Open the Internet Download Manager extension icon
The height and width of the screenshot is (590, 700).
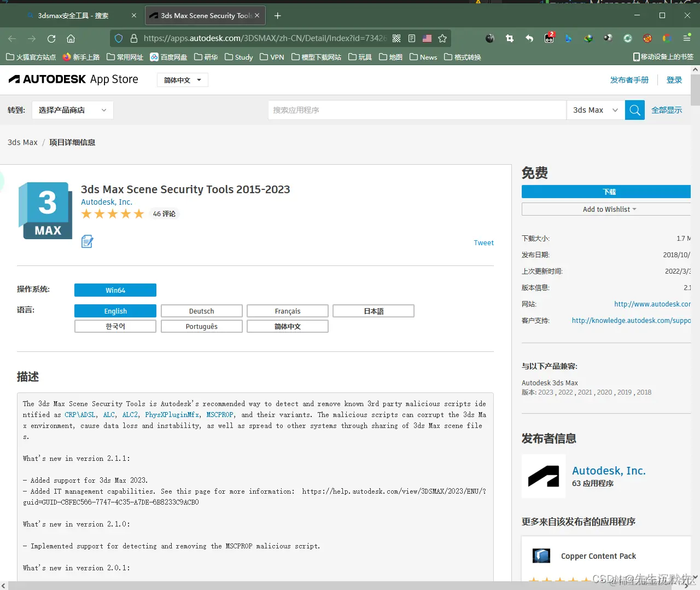click(588, 38)
